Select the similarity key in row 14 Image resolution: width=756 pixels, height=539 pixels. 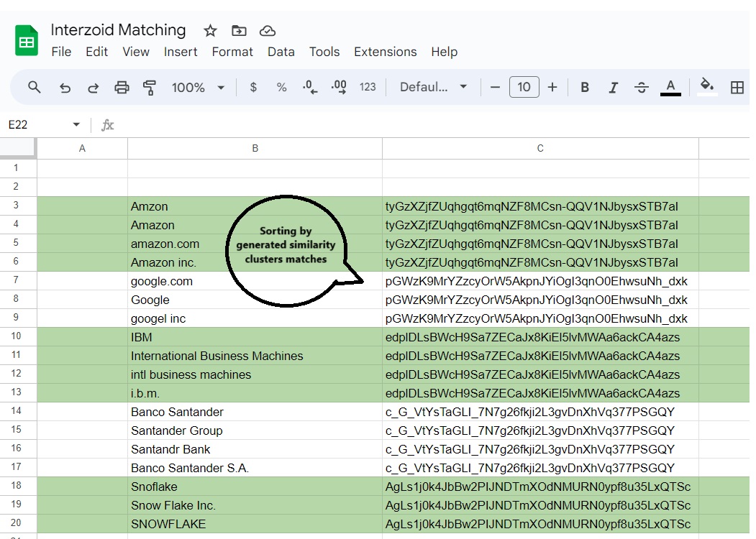(x=540, y=412)
